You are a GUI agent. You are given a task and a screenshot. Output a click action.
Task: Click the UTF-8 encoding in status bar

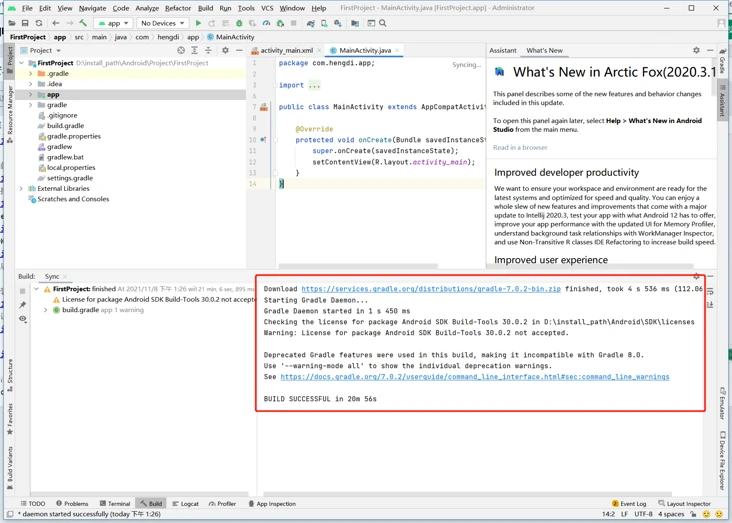pos(643,514)
